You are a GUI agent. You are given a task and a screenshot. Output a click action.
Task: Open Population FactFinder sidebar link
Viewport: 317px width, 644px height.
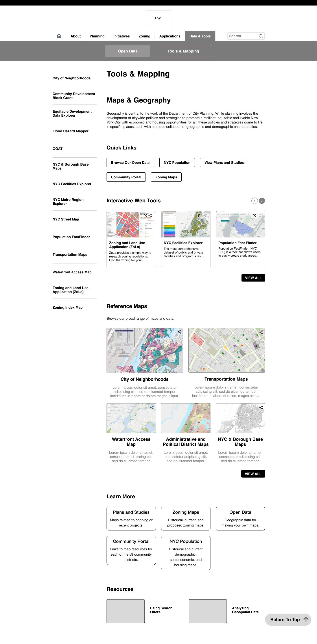click(71, 237)
